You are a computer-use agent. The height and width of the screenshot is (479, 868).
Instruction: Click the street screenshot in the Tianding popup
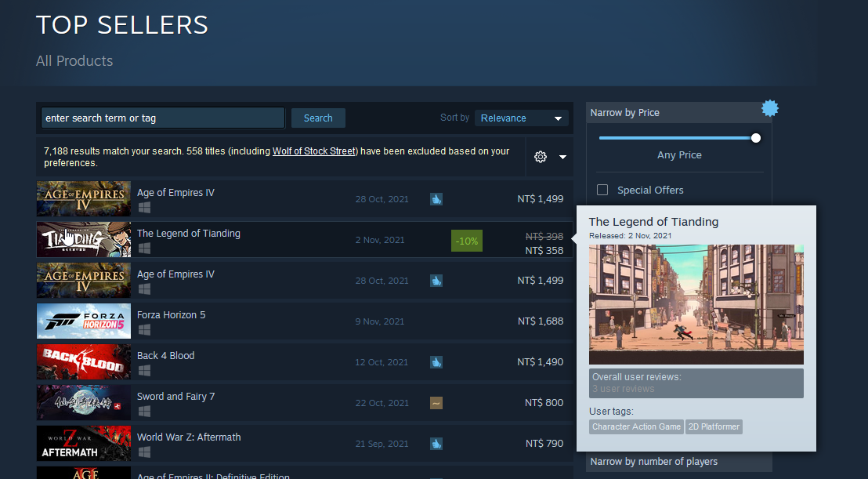pos(696,304)
